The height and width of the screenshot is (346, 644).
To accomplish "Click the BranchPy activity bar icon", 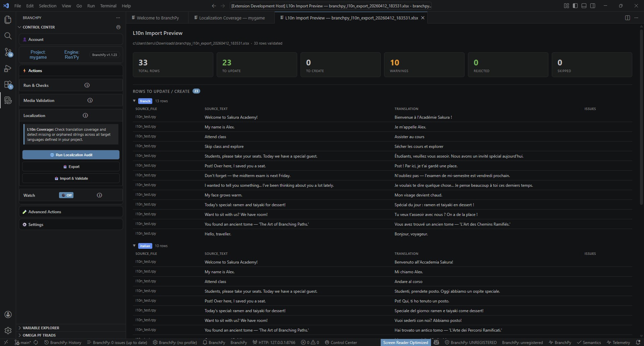I will point(8,100).
